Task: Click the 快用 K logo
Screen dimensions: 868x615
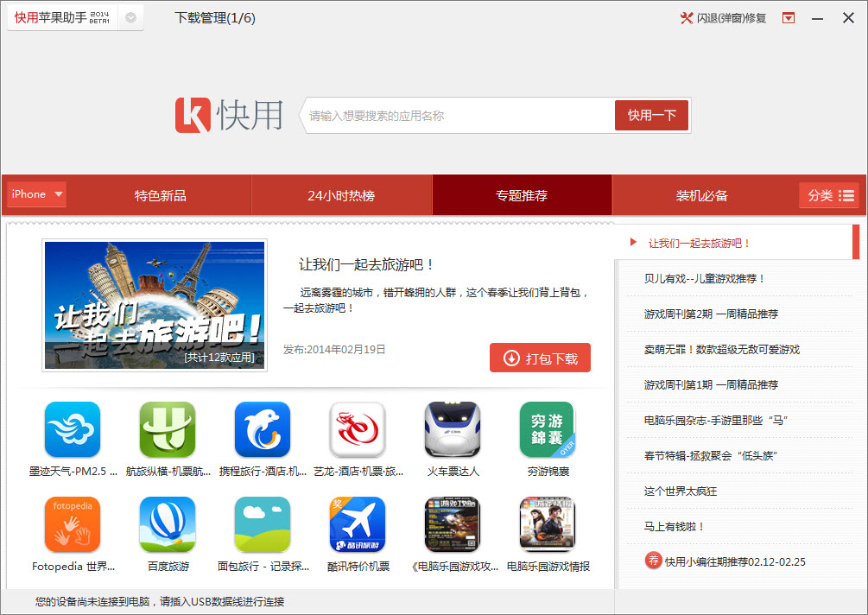Action: [193, 115]
